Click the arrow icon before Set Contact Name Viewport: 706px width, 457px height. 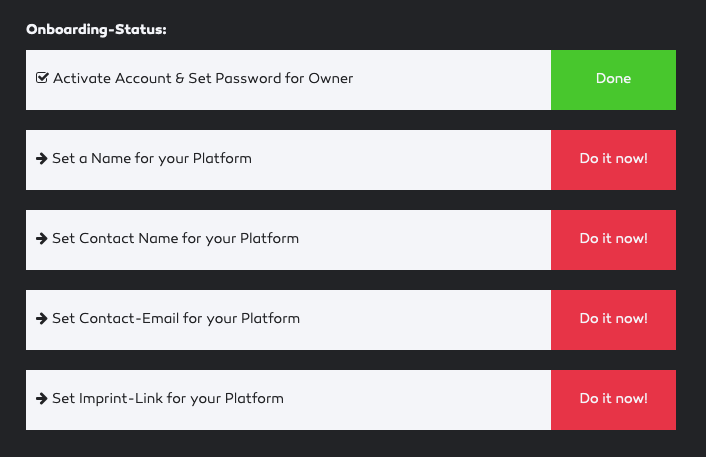point(42,239)
